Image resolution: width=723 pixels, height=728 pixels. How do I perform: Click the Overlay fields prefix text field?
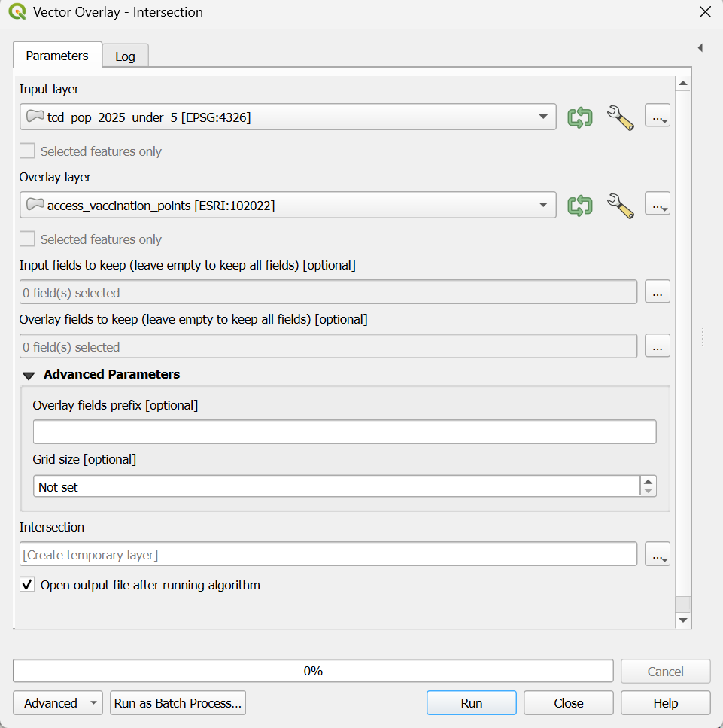[344, 432]
